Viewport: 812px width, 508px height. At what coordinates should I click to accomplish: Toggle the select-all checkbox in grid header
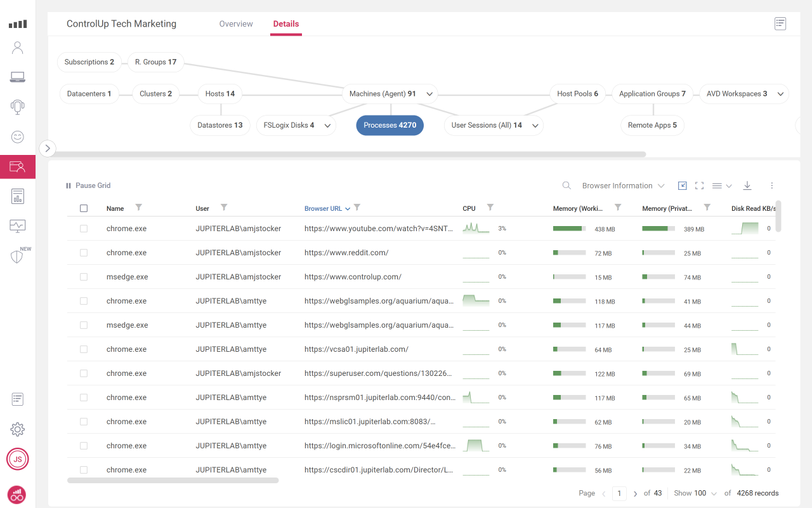[84, 208]
